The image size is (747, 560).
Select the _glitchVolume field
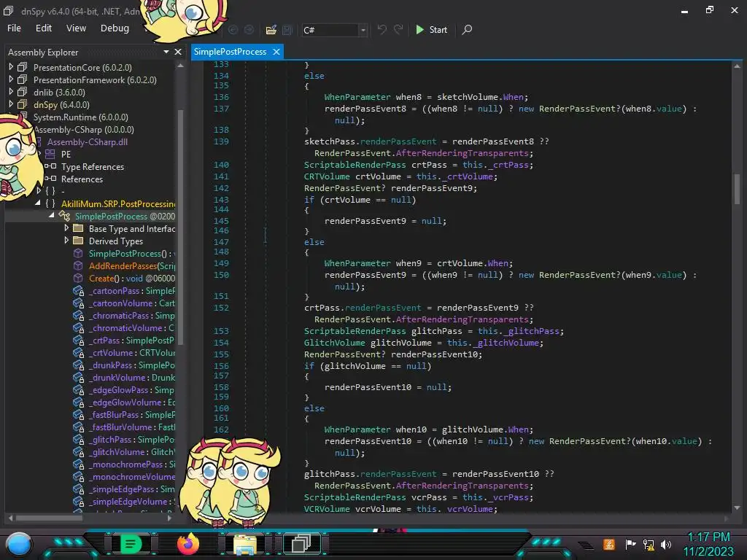(x=131, y=451)
